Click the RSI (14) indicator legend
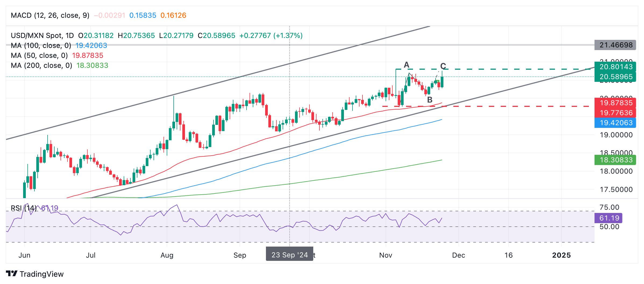 (x=24, y=208)
